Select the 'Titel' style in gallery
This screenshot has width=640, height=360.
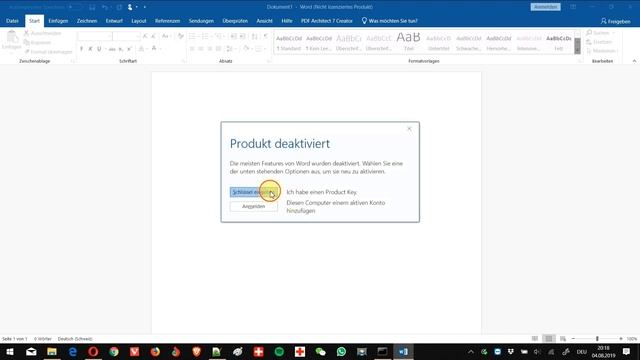pos(409,42)
